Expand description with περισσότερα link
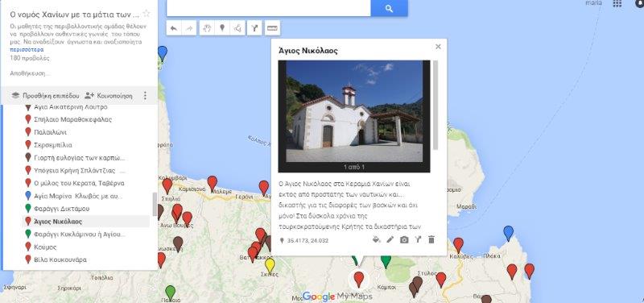 pos(27,50)
